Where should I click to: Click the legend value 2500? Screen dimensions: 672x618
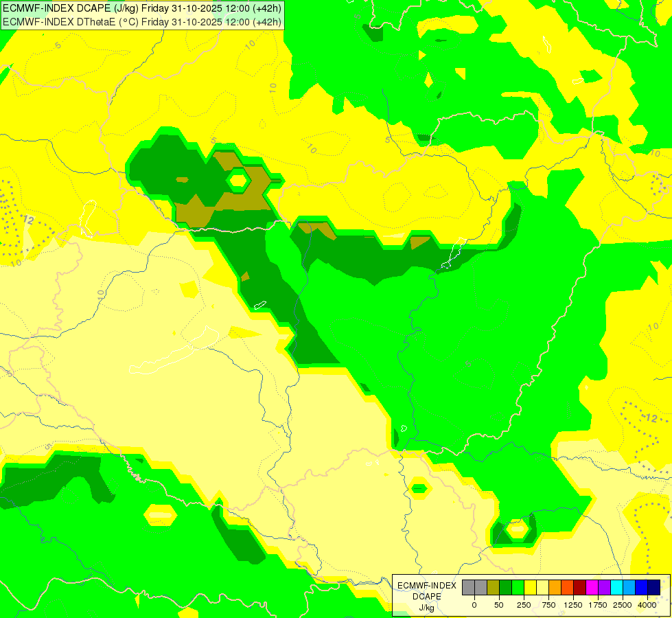point(623,605)
